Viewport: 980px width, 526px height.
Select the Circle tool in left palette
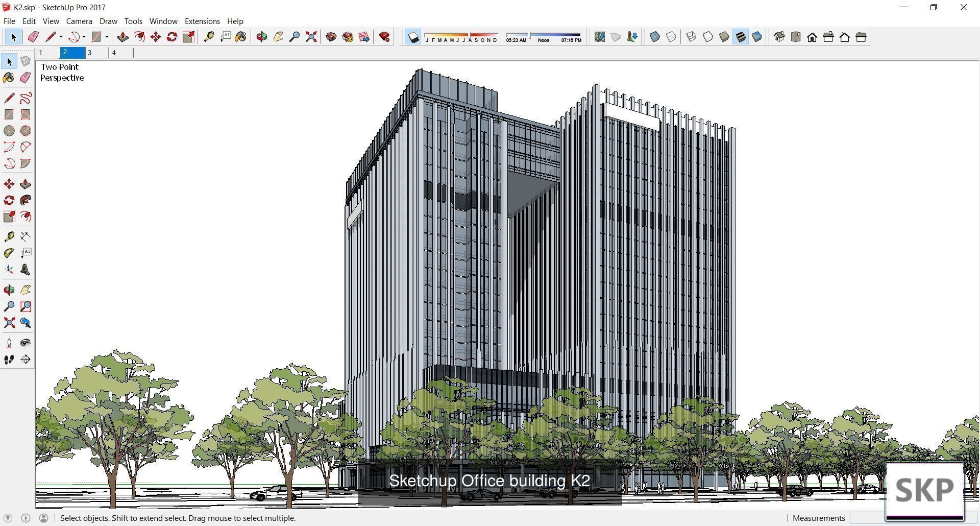[9, 131]
